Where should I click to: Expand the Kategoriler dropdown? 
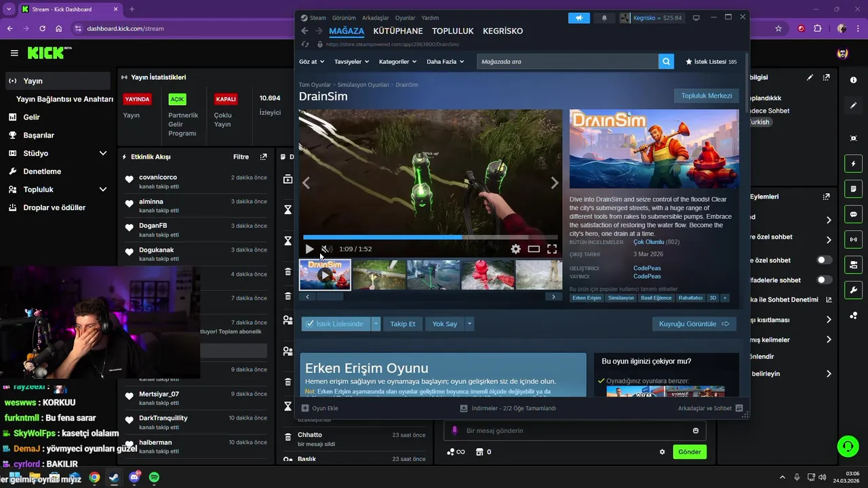click(398, 62)
